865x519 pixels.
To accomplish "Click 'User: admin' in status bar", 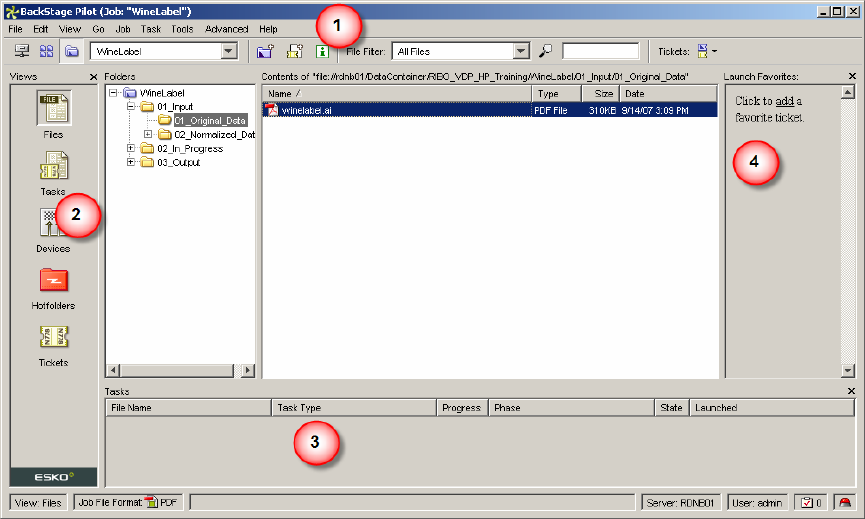I will tap(757, 502).
